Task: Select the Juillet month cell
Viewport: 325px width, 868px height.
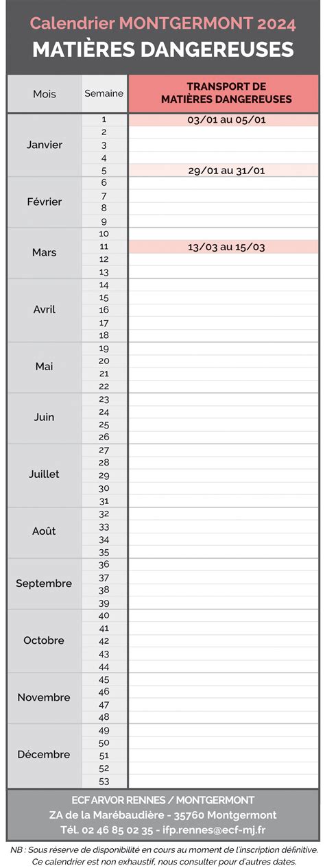Action: pyautogui.click(x=45, y=474)
